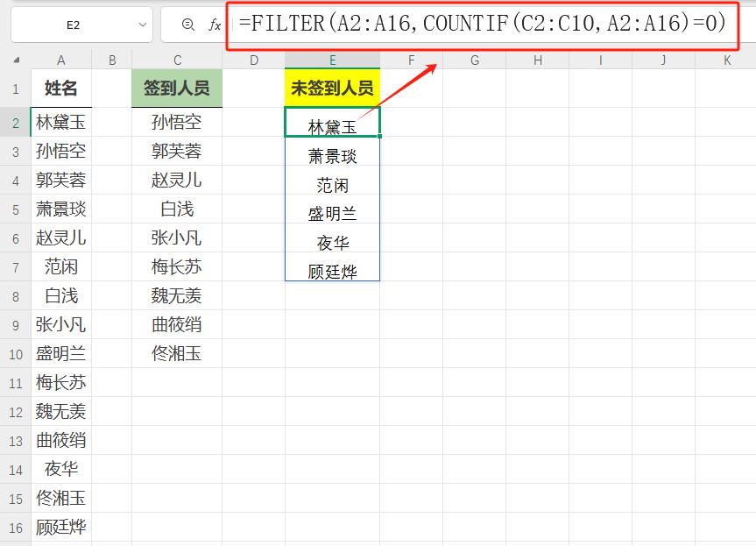Select cell C5 白浅
The height and width of the screenshot is (546, 756).
point(177,209)
